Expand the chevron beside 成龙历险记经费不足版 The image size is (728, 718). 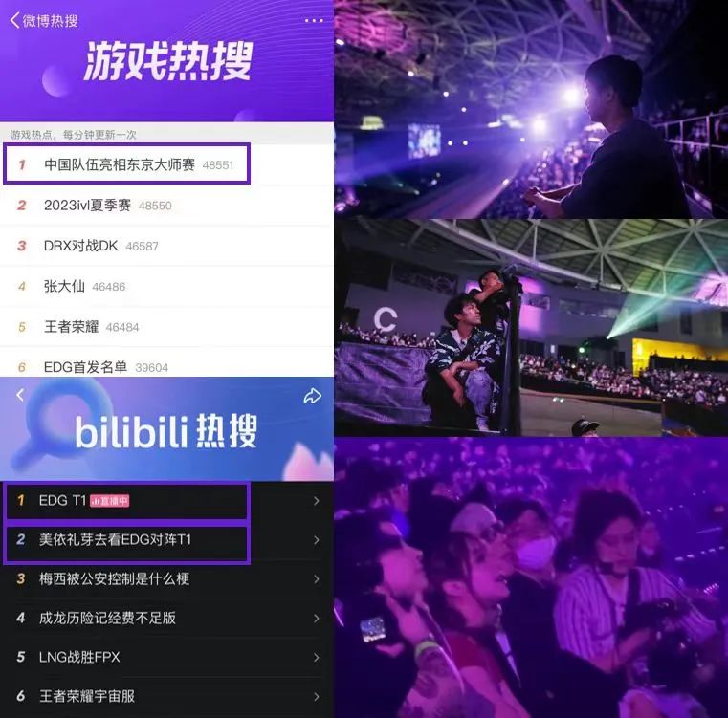coord(317,619)
